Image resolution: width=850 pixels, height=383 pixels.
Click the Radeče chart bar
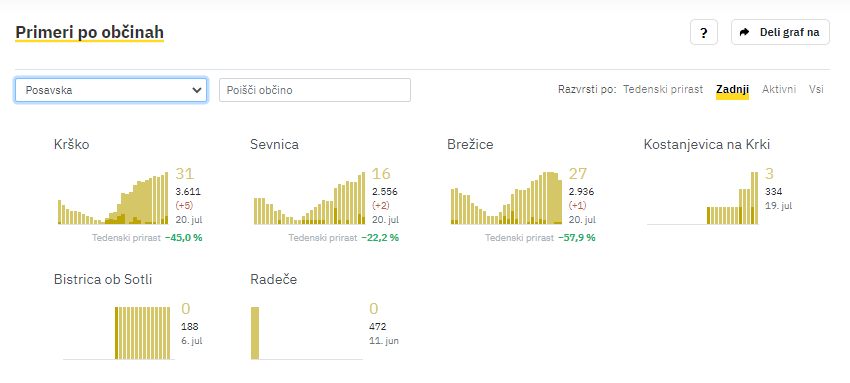(x=255, y=333)
